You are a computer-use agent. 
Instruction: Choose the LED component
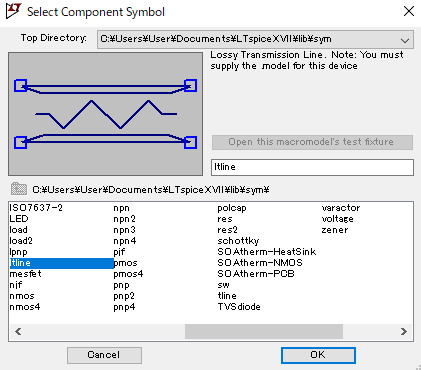(19, 219)
